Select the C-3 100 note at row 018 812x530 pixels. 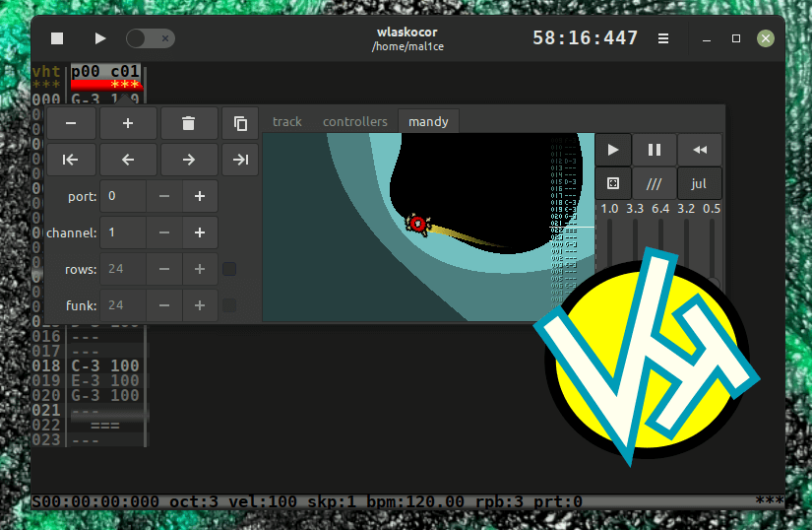pos(105,365)
